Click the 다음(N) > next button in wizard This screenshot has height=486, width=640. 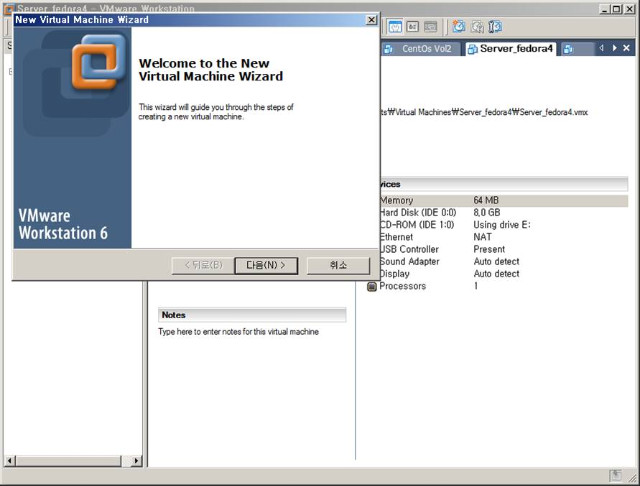(x=266, y=266)
